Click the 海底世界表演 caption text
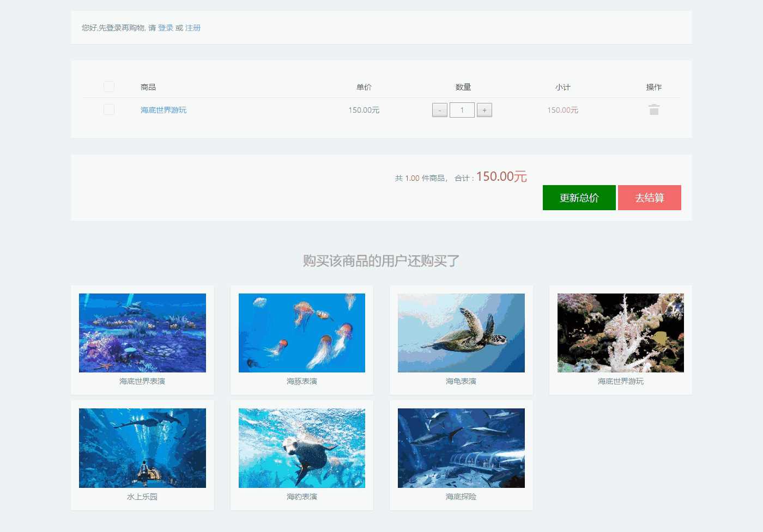Viewport: 763px width, 532px height. point(142,381)
